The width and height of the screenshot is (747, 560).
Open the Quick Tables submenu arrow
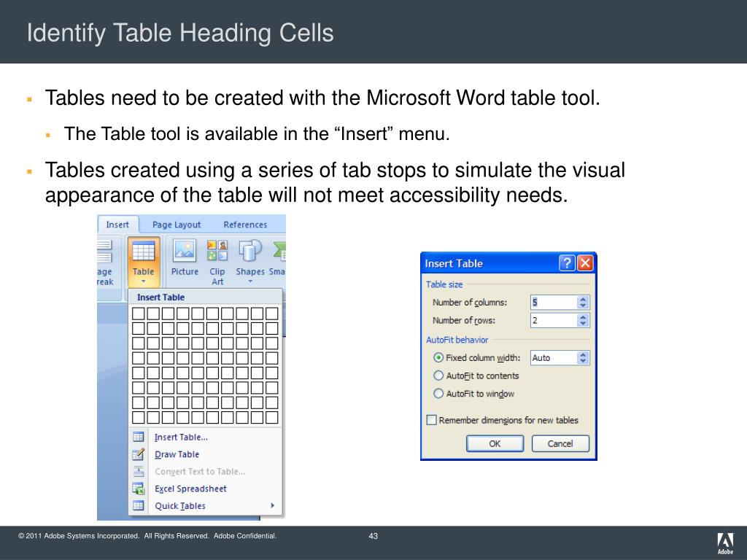[x=273, y=505]
